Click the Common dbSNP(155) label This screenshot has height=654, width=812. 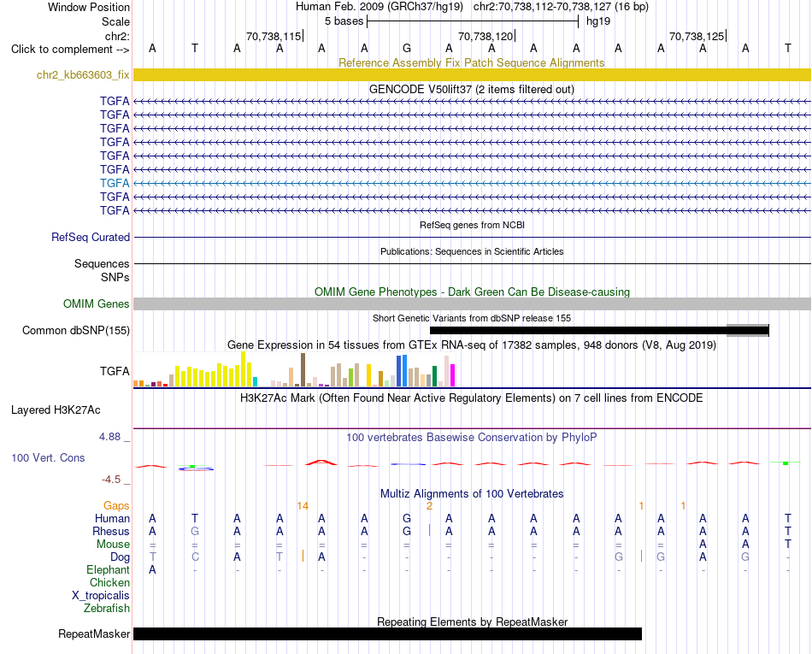76,330
